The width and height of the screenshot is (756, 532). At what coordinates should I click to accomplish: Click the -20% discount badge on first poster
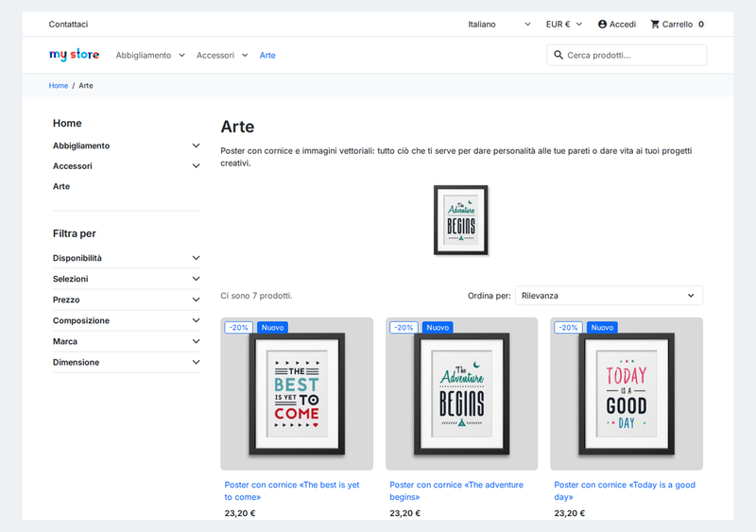(x=238, y=328)
